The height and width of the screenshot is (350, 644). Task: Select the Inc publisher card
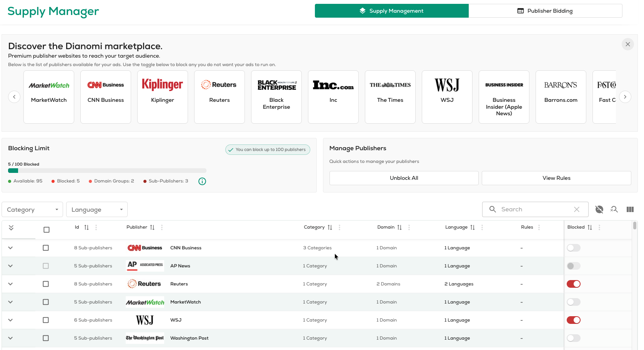[x=333, y=97]
